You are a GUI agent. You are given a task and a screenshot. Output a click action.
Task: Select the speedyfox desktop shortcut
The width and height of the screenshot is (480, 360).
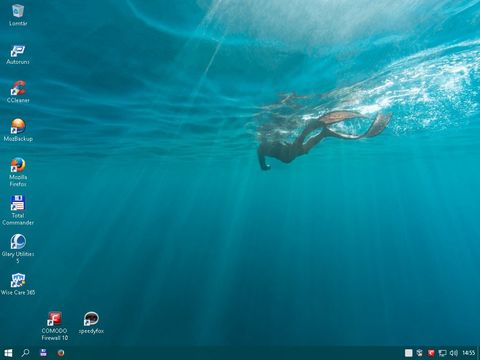coord(91,323)
